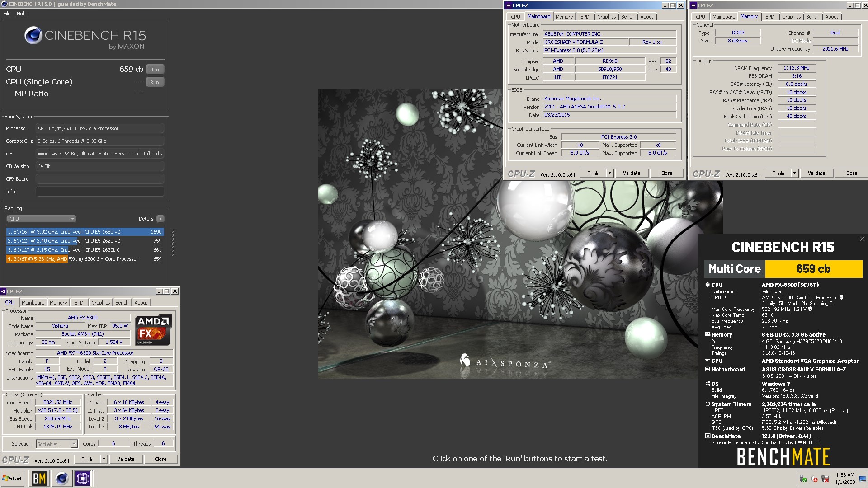Open the File menu in Cinebench
The width and height of the screenshot is (868, 488).
7,14
